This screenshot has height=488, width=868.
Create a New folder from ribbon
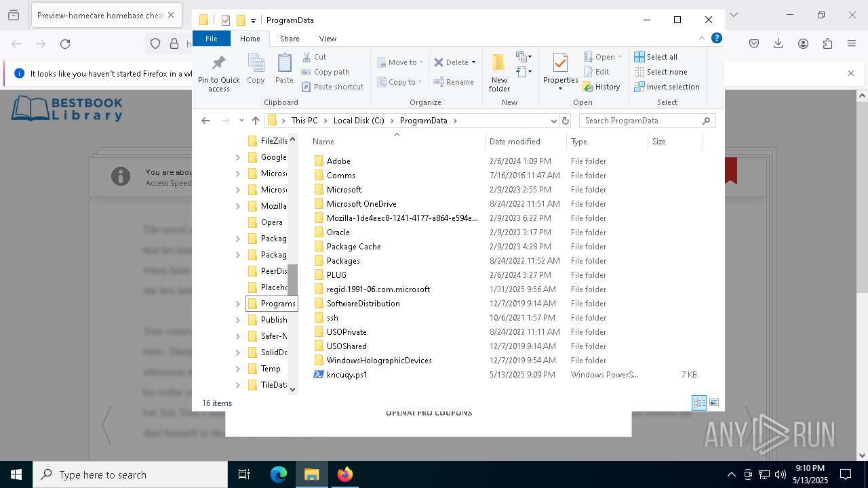click(499, 73)
